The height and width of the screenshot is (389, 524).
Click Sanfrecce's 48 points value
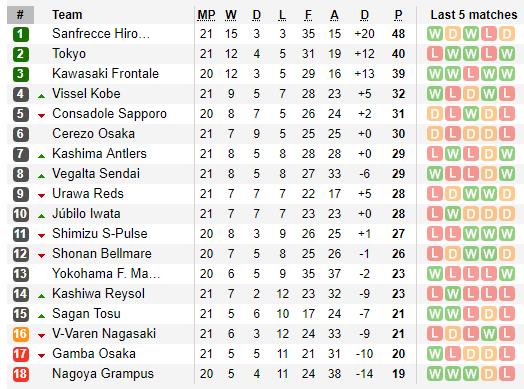click(x=398, y=34)
